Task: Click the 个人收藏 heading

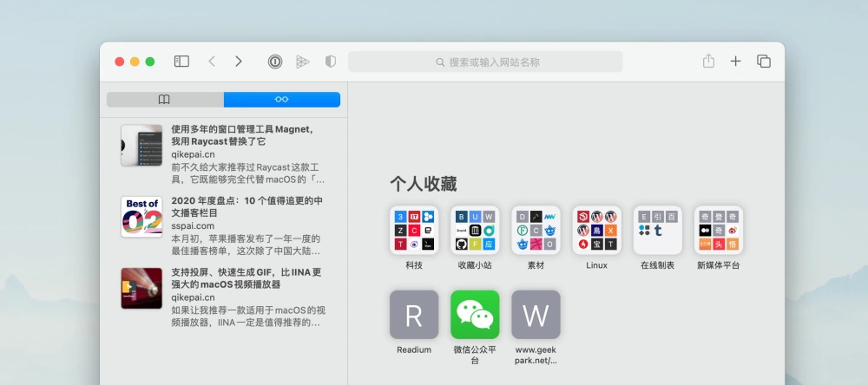Action: pyautogui.click(x=423, y=184)
